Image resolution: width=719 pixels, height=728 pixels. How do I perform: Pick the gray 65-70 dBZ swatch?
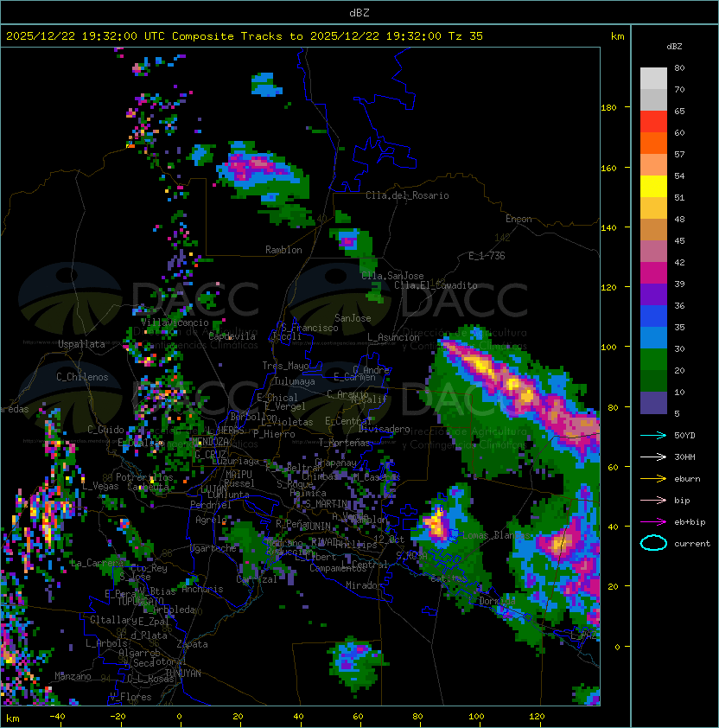653,99
